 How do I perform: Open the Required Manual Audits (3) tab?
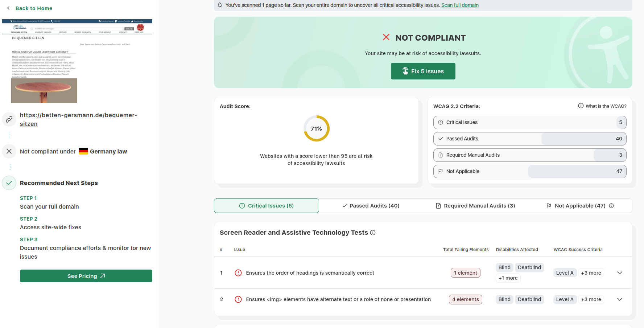(475, 206)
